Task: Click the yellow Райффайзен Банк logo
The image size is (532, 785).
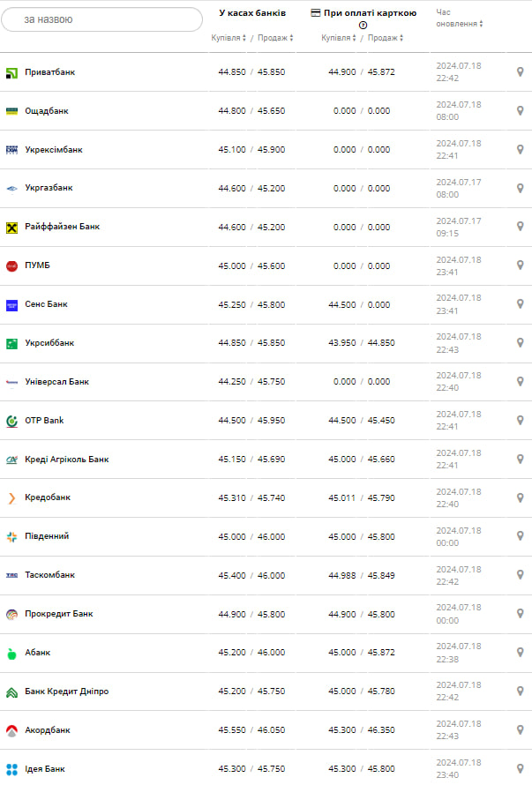Action: 11,227
